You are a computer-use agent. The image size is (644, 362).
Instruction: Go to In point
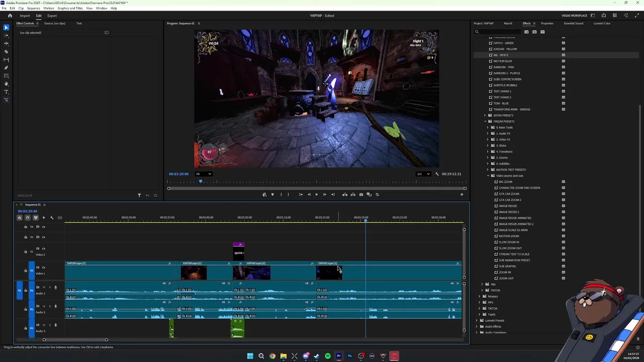pyautogui.click(x=301, y=195)
